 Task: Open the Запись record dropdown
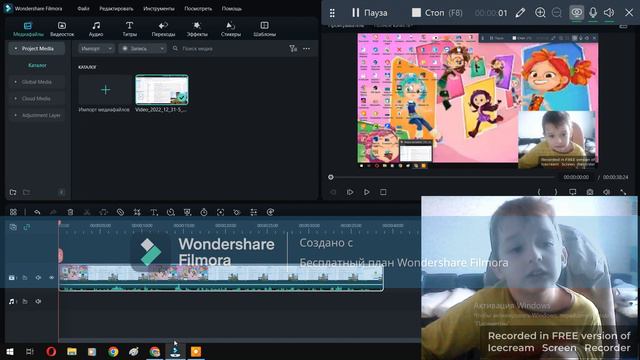[x=142, y=49]
